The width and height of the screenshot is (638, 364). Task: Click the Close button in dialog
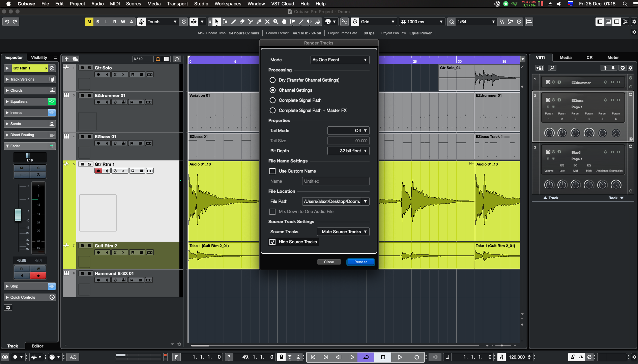329,262
